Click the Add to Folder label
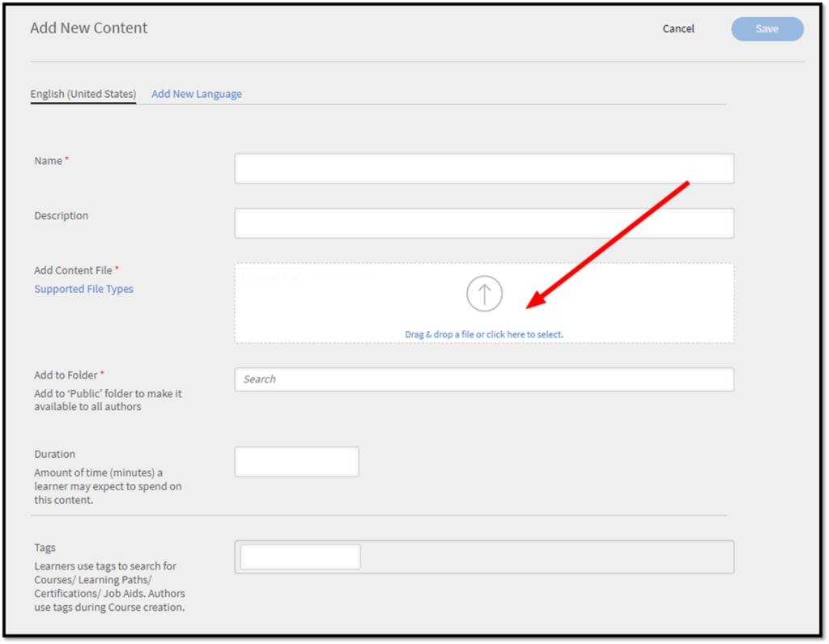 coord(67,375)
